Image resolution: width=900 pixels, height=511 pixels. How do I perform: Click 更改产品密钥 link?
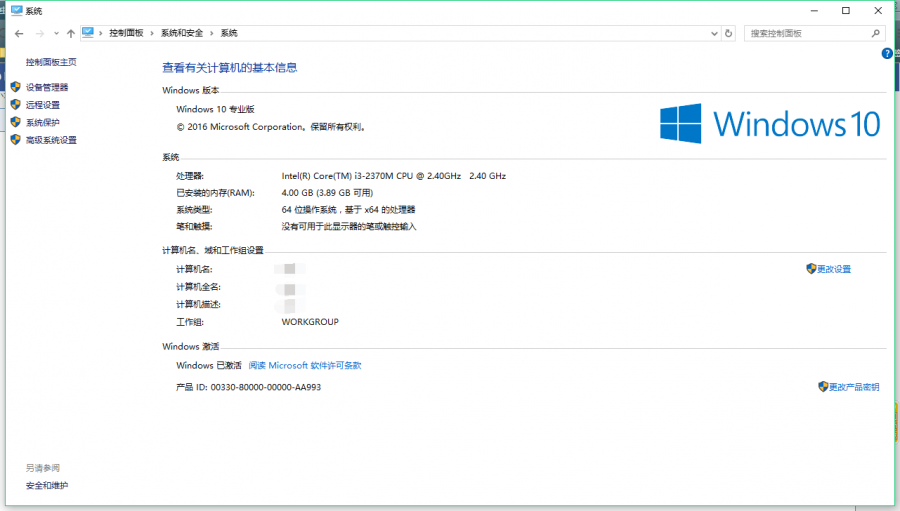pyautogui.click(x=854, y=387)
